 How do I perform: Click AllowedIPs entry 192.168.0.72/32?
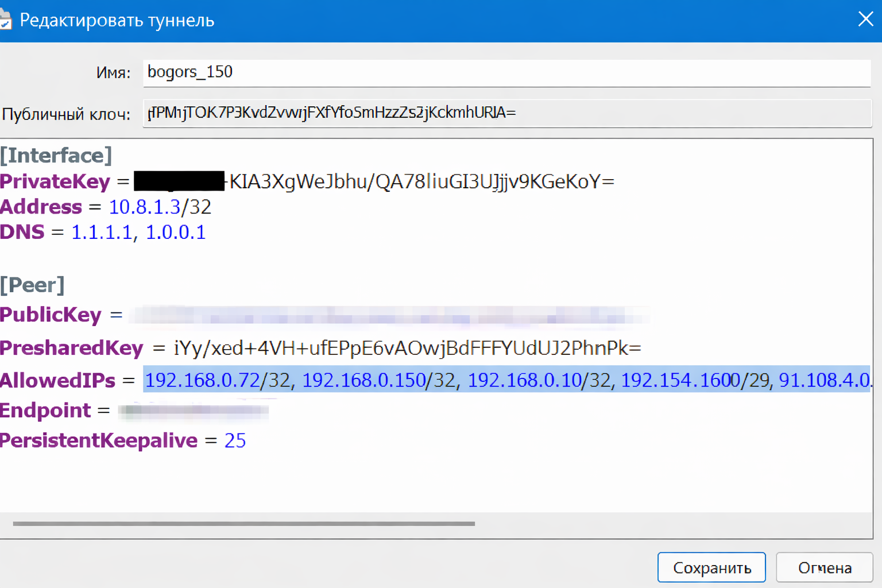pyautogui.click(x=218, y=380)
